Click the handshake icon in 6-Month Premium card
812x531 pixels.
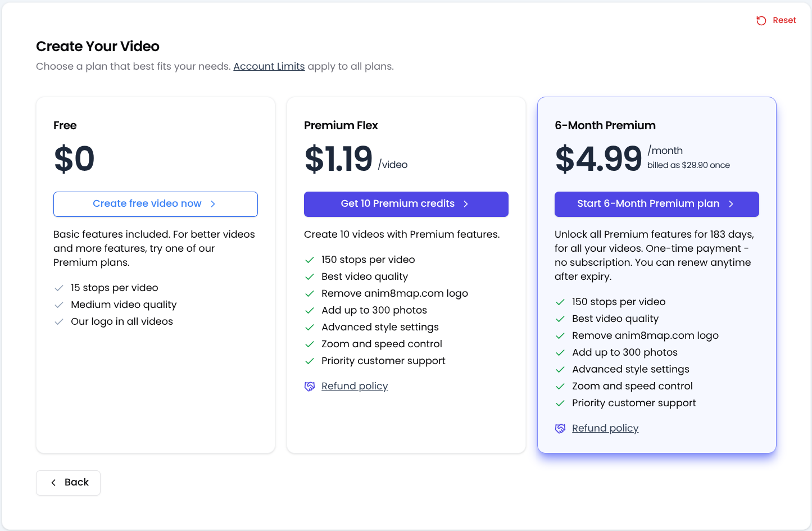click(x=560, y=429)
